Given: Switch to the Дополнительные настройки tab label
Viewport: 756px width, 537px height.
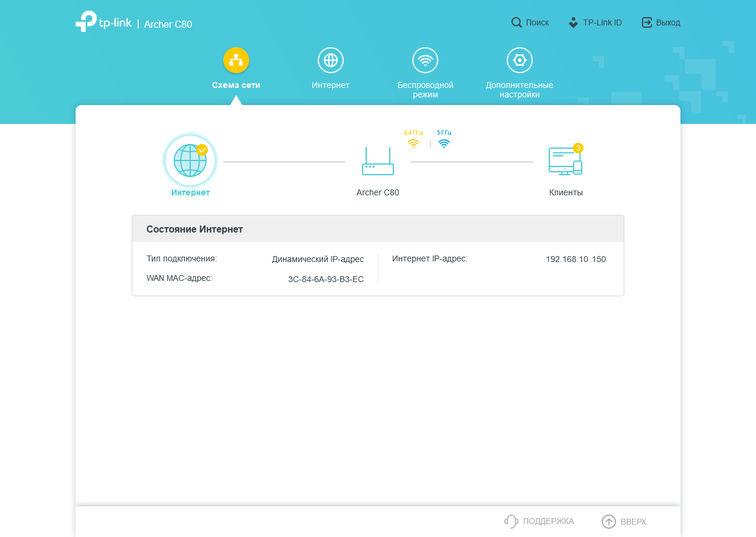Looking at the screenshot, I should coord(520,90).
